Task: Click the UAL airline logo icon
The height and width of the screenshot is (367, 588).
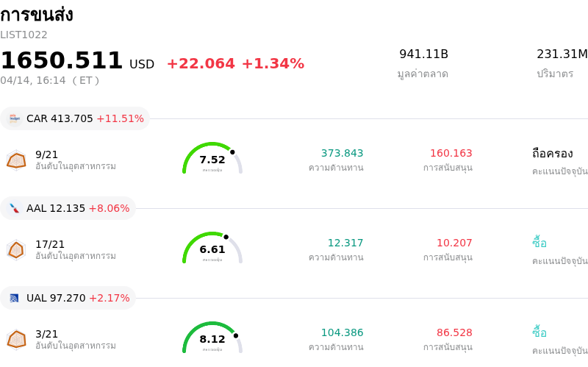Action: tap(15, 298)
